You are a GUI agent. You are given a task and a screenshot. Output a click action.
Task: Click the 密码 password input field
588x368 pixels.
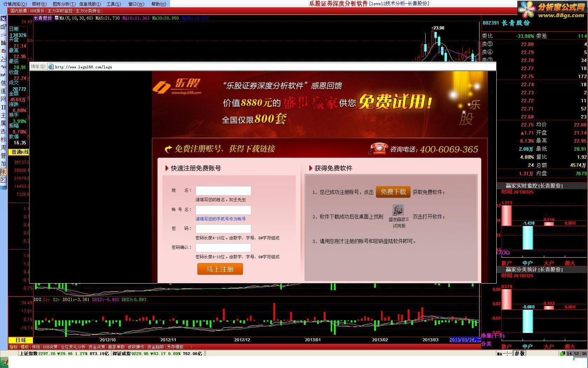point(223,229)
